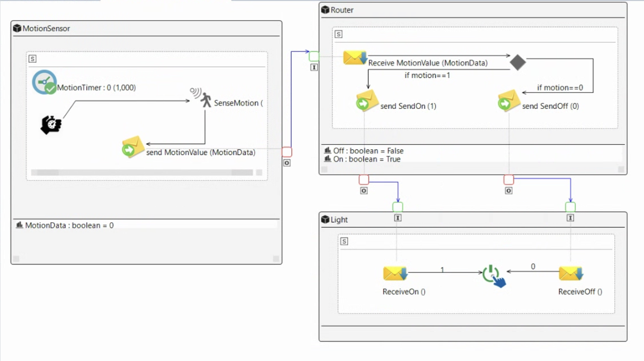Screen dimensions: 644x361
Task: Select the MotionSensor red output port
Action: coord(287,152)
